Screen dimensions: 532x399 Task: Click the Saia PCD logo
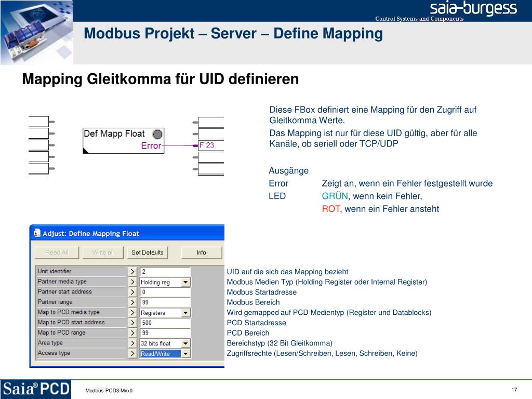36,389
